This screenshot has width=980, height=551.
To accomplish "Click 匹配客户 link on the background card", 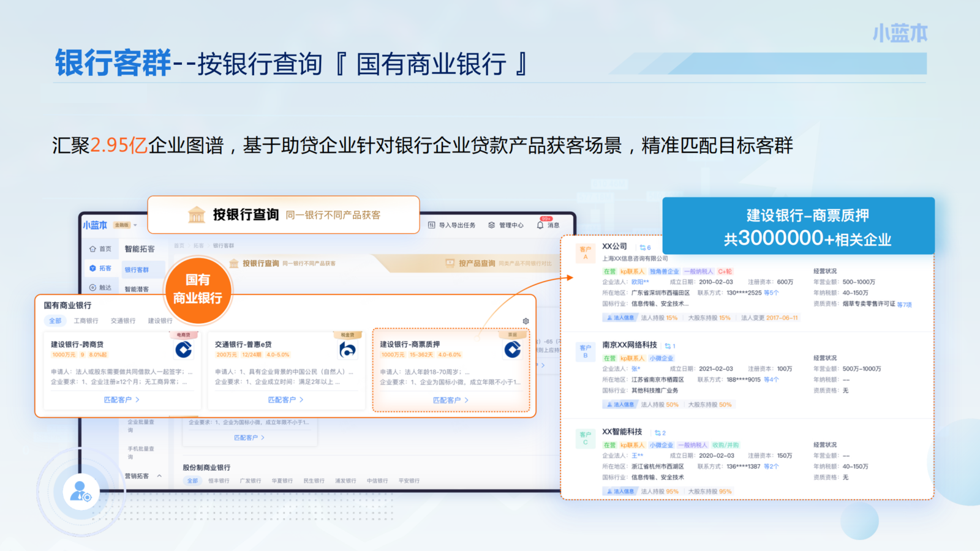I will coord(249,438).
